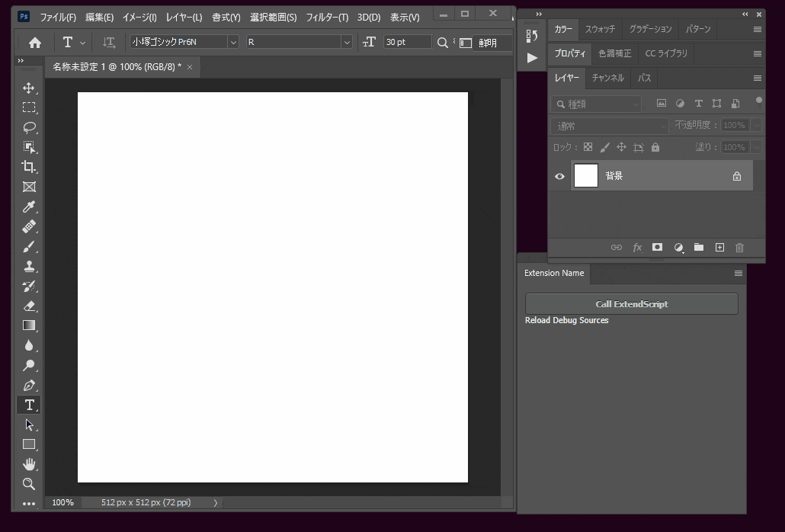Screen dimensions: 785x532
Task: Select the Rectangle shape tool
Action: click(x=29, y=444)
